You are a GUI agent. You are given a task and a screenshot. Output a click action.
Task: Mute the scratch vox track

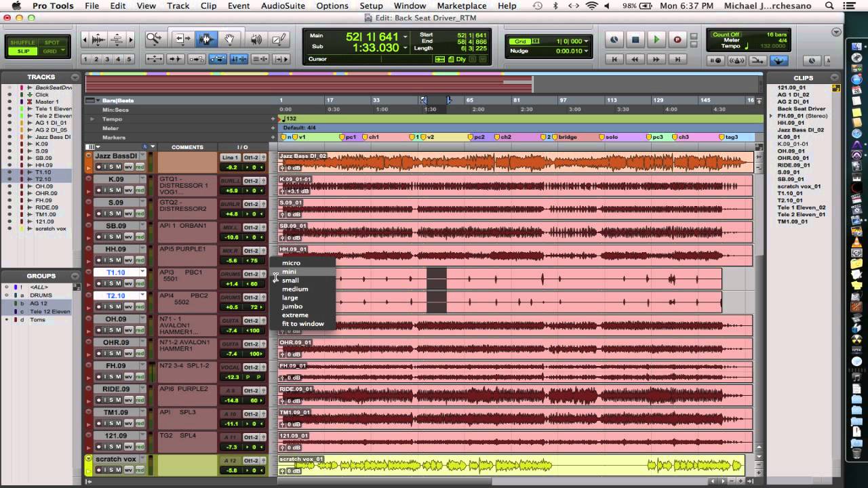118,470
